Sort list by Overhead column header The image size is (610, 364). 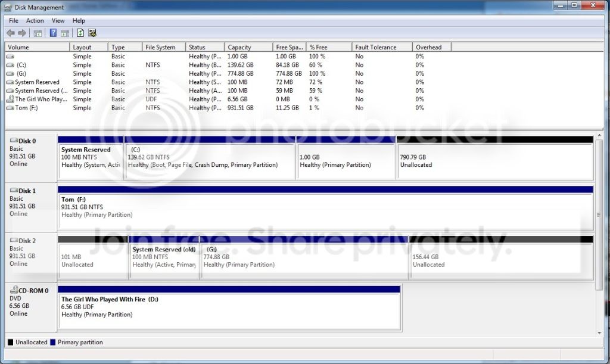432,47
